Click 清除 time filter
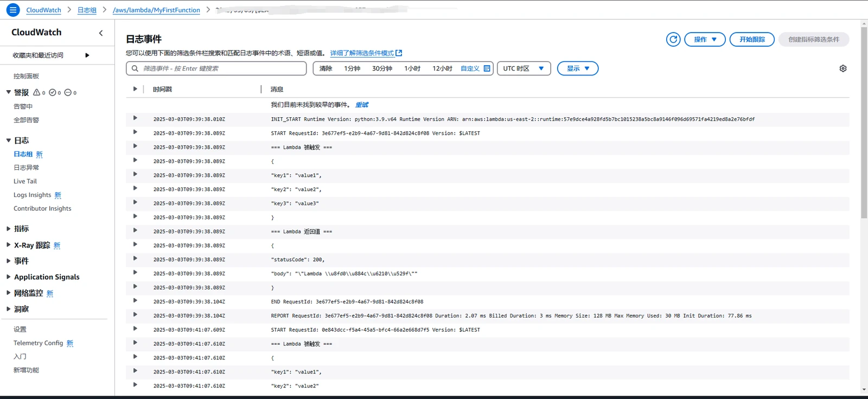 pos(325,68)
